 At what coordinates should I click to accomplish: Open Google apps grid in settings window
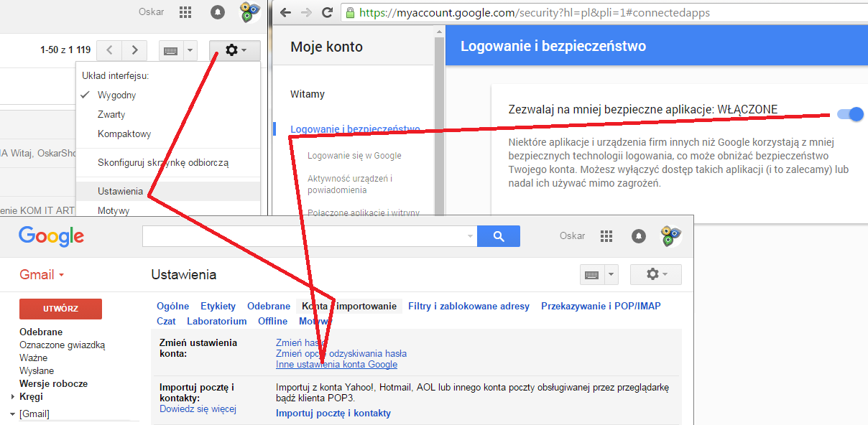pos(606,235)
